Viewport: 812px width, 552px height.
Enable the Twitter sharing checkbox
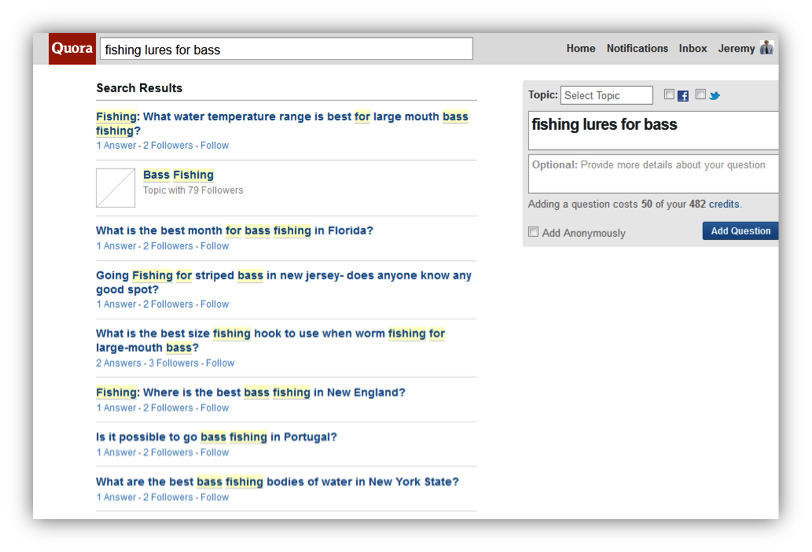pyautogui.click(x=700, y=95)
